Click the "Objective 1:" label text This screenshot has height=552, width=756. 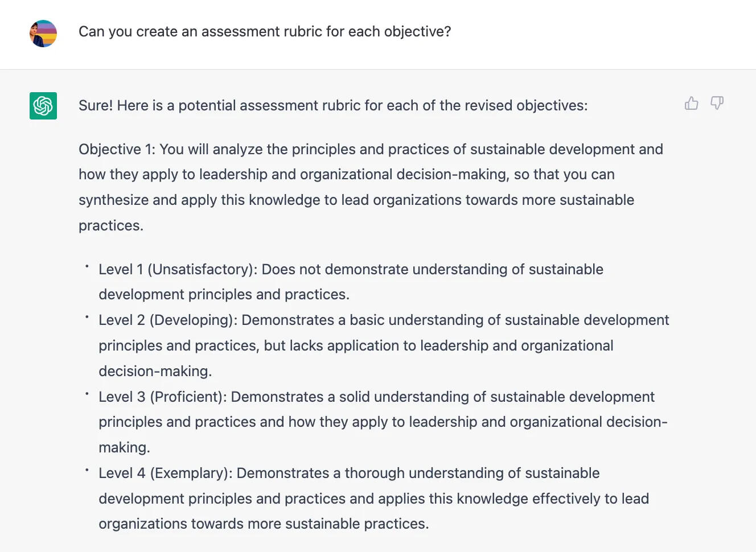[x=117, y=150]
